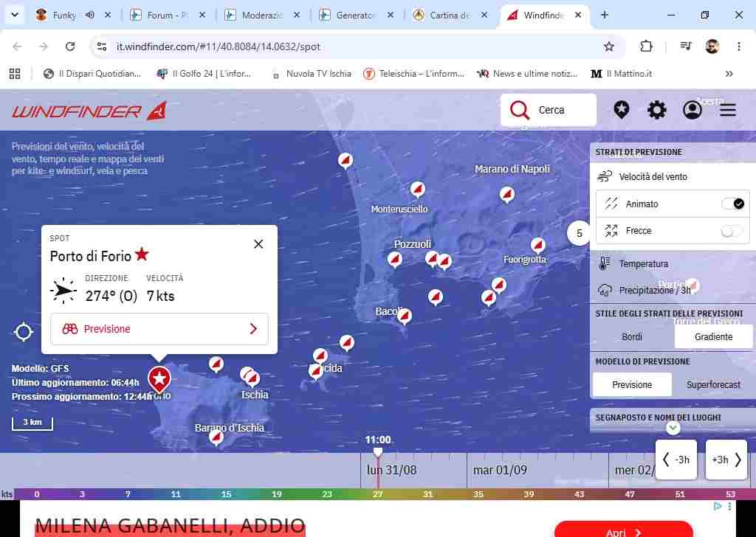This screenshot has width=756, height=537.
Task: Open the user account icon
Action: [x=693, y=110]
